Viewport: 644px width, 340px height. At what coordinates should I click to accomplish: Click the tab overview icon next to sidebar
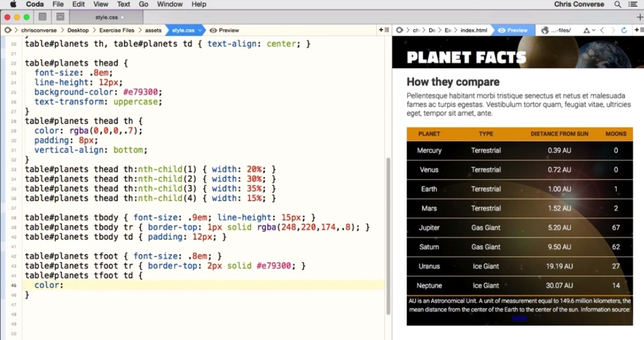[x=60, y=17]
